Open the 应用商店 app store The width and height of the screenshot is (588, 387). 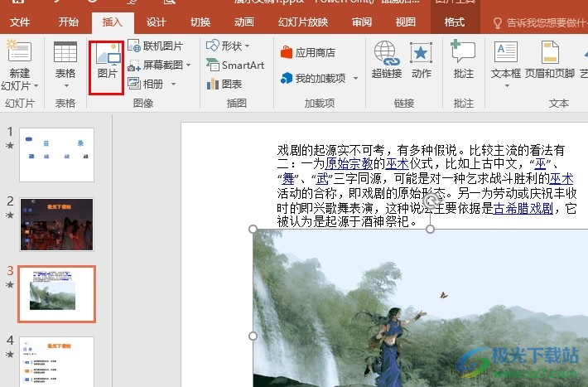coord(307,52)
